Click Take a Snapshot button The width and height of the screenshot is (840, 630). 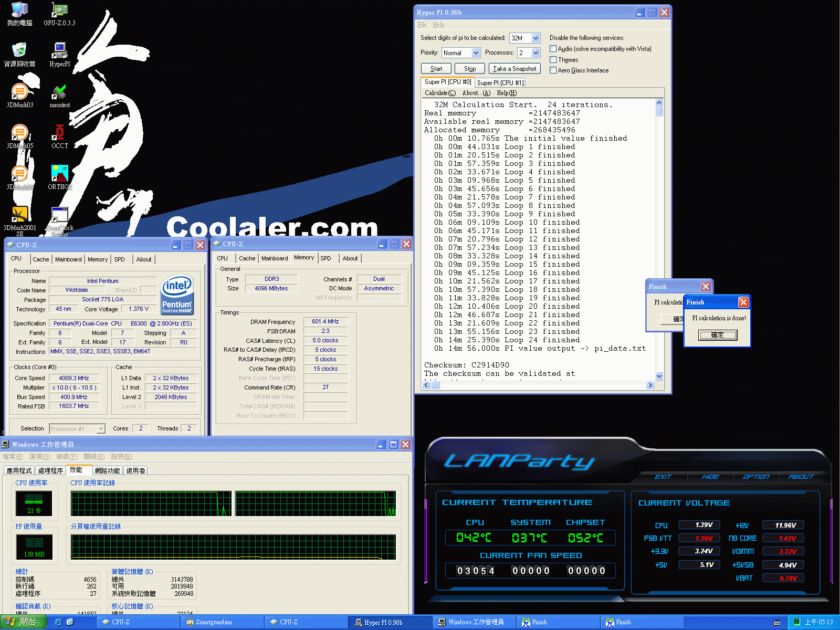click(x=514, y=69)
